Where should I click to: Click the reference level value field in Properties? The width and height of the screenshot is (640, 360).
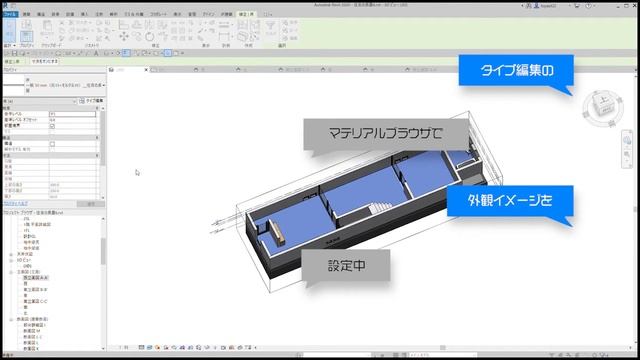[x=73, y=114]
